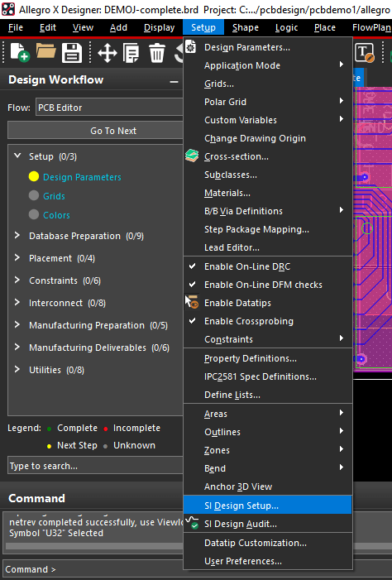Viewport: 392px width, 580px height.
Task: Collapse the Setup (0/3) section
Action: pyautogui.click(x=17, y=156)
